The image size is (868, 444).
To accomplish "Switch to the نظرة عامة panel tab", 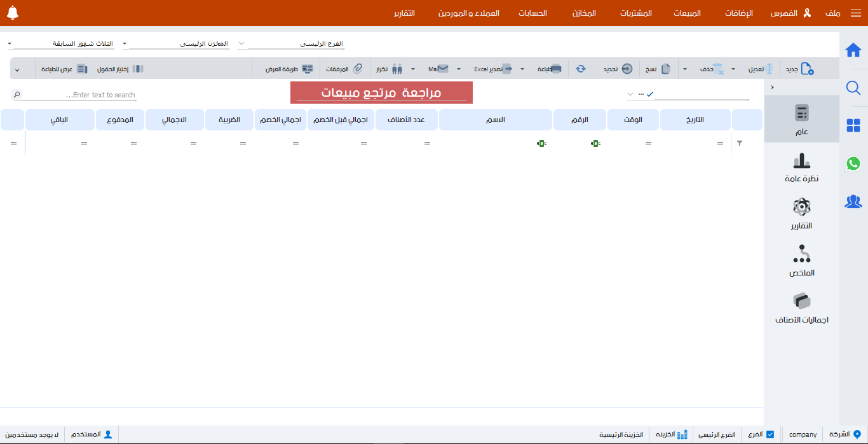I will [801, 167].
